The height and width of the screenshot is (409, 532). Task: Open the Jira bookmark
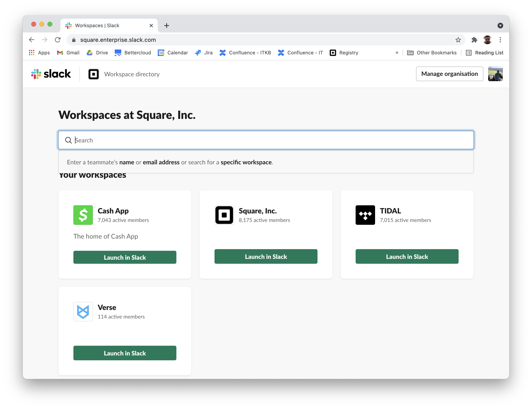coord(204,53)
